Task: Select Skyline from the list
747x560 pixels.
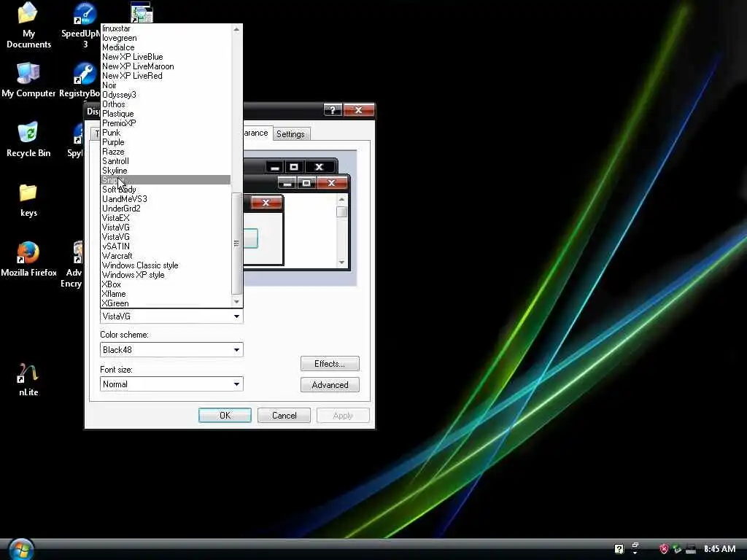Action: (166, 171)
